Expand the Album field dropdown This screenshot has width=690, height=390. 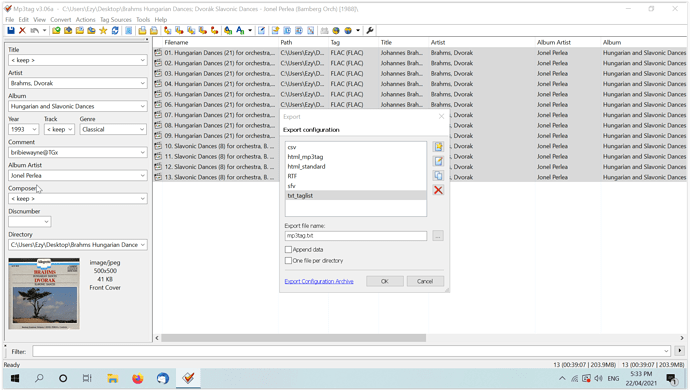(143, 107)
